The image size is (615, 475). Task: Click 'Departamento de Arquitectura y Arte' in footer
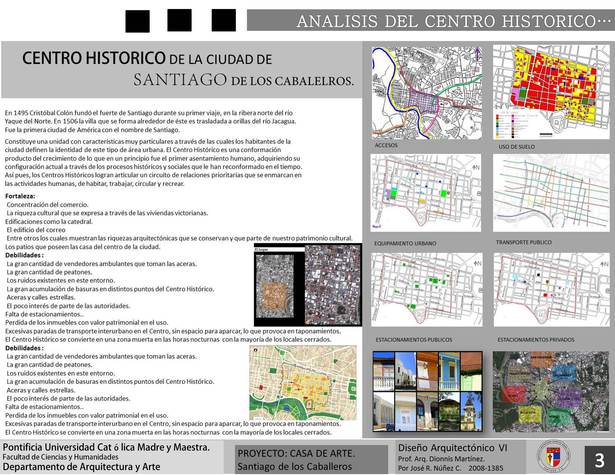pyautogui.click(x=81, y=467)
